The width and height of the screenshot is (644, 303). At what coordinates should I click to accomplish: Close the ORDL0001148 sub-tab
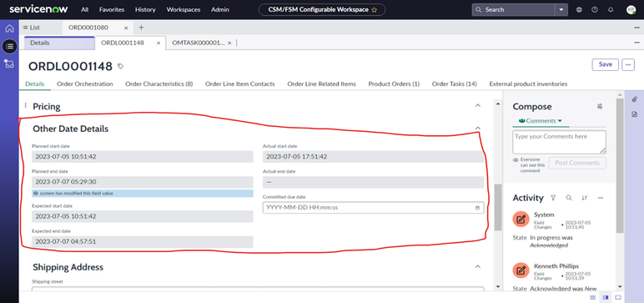point(158,43)
